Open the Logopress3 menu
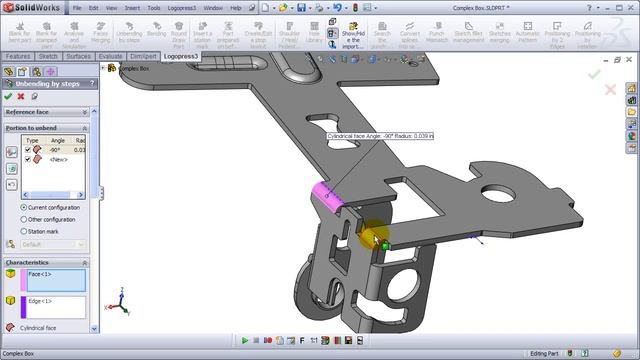640x360 pixels. (x=182, y=8)
